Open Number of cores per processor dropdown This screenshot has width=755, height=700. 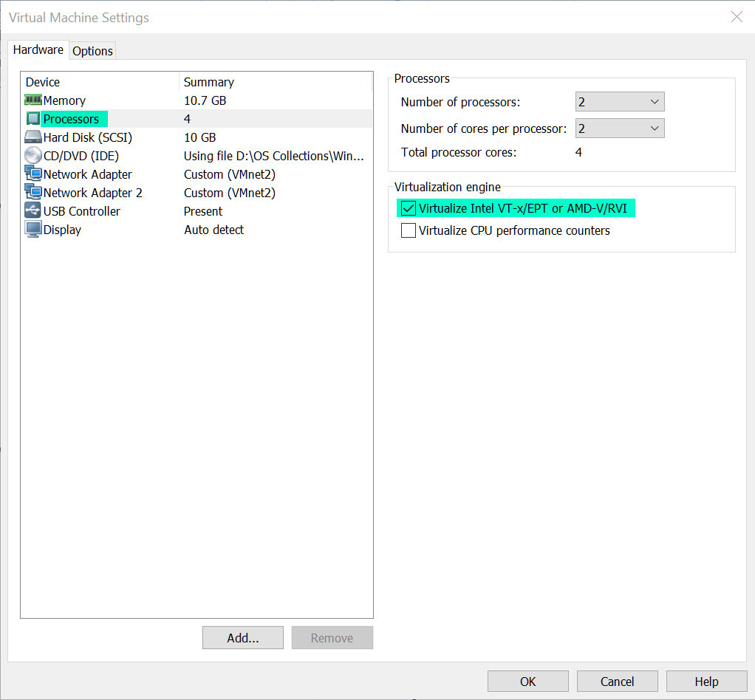pos(620,128)
